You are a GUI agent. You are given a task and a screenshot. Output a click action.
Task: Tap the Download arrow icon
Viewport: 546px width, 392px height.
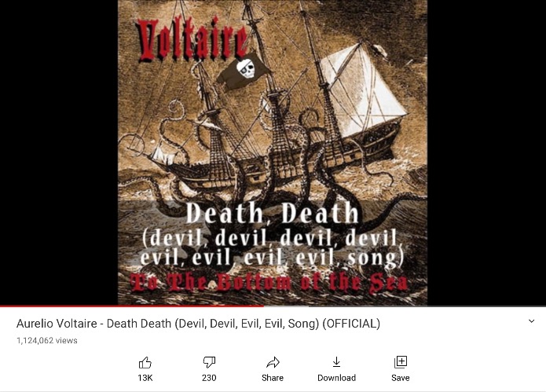(x=336, y=362)
